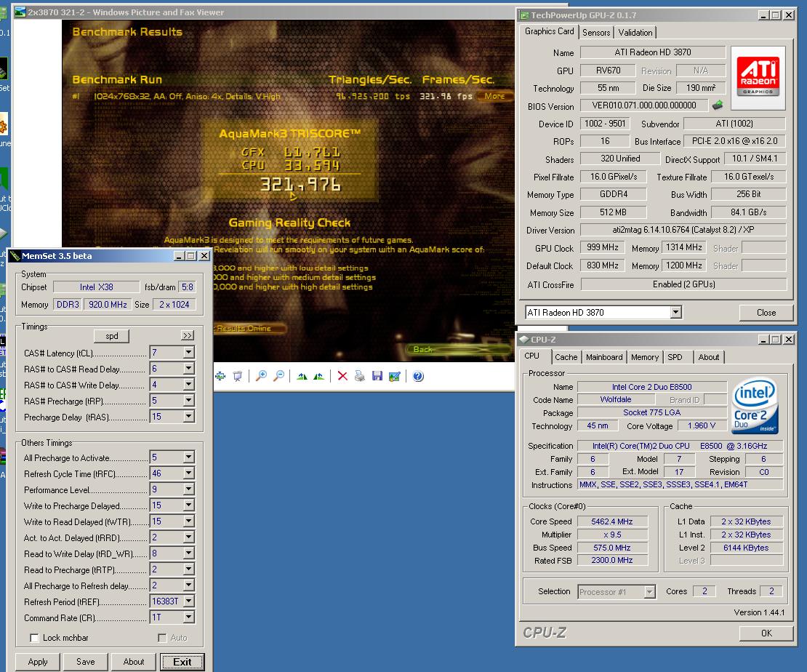Start slideshow in Picture and Fax Viewer
Image resolution: width=807 pixels, height=672 pixels.
[x=237, y=377]
